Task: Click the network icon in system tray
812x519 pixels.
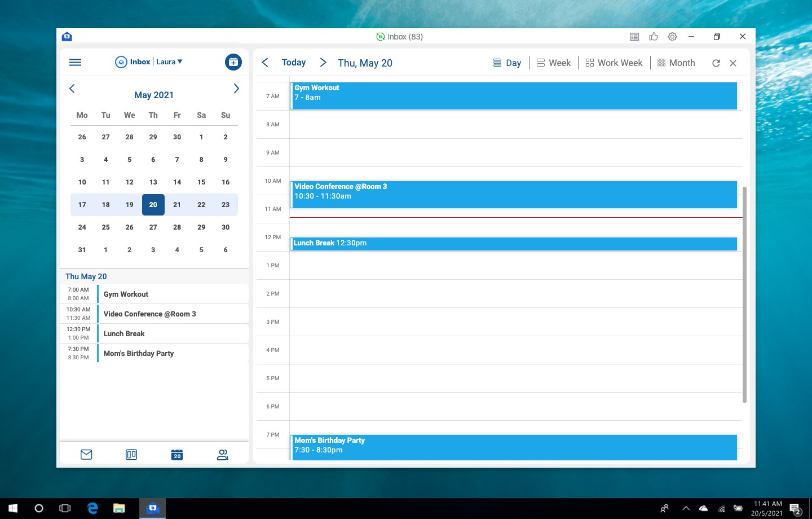Action: (721, 508)
